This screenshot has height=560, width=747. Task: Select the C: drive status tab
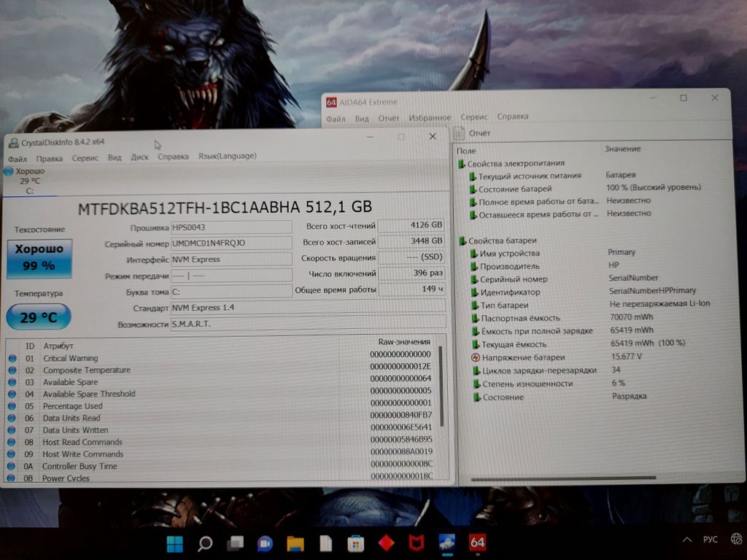[x=29, y=181]
